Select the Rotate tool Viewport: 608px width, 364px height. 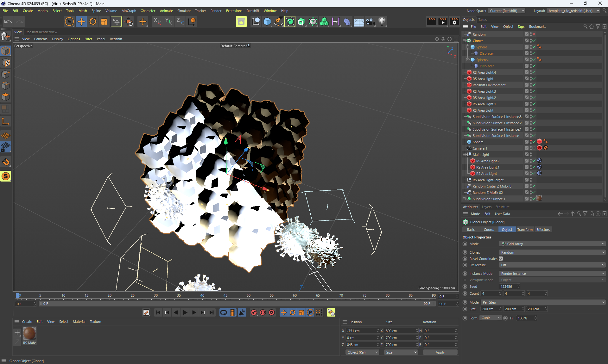[x=93, y=22]
